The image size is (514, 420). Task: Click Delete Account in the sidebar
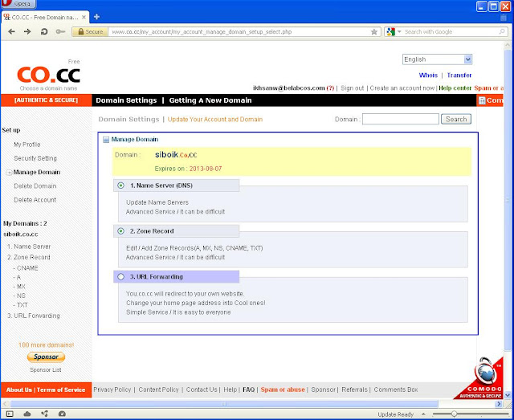pos(35,200)
